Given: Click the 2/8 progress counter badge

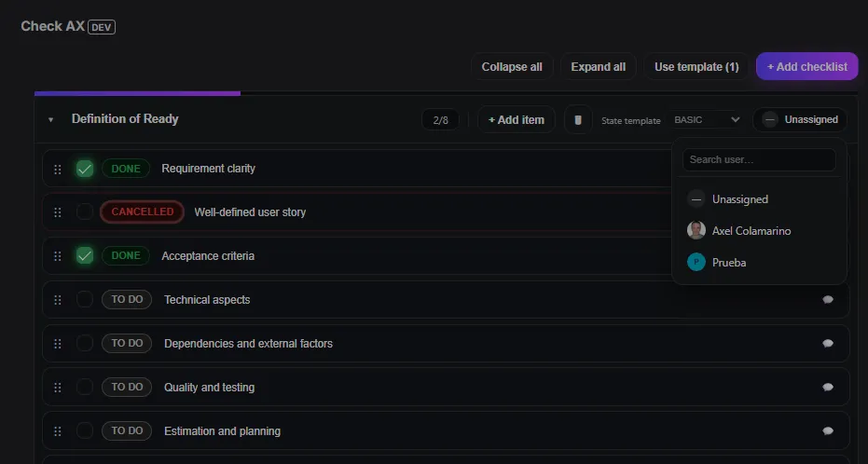Looking at the screenshot, I should tap(440, 120).
